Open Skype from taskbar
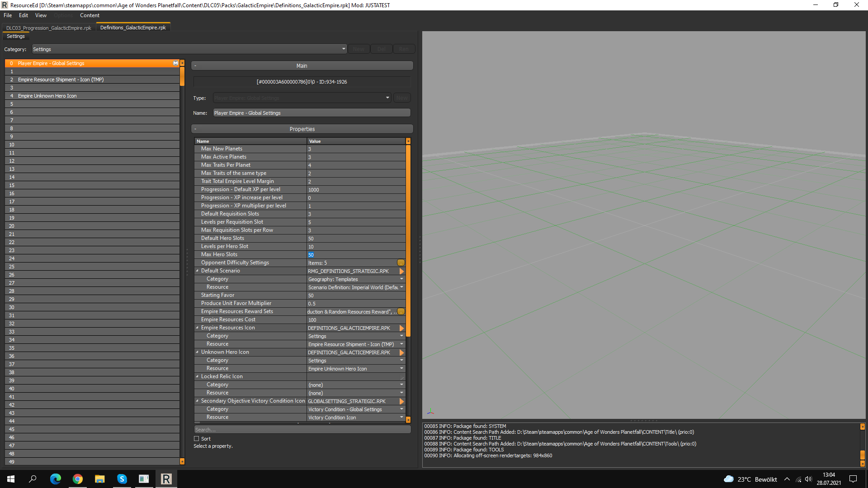 point(122,479)
